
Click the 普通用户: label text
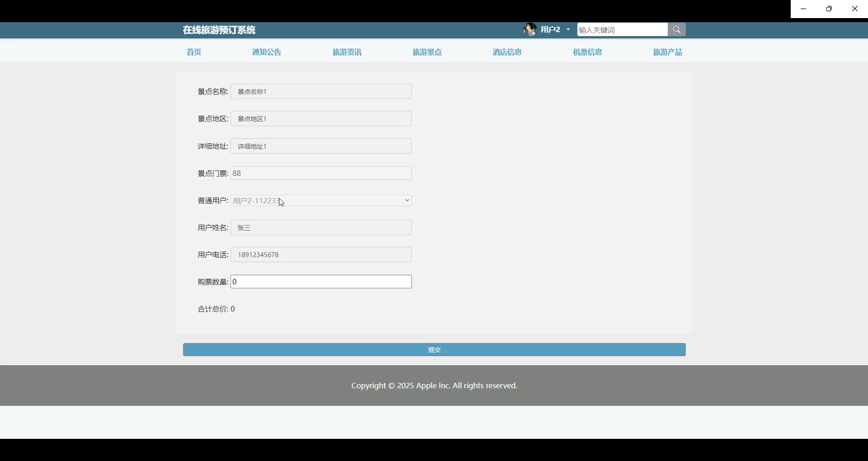click(x=213, y=201)
